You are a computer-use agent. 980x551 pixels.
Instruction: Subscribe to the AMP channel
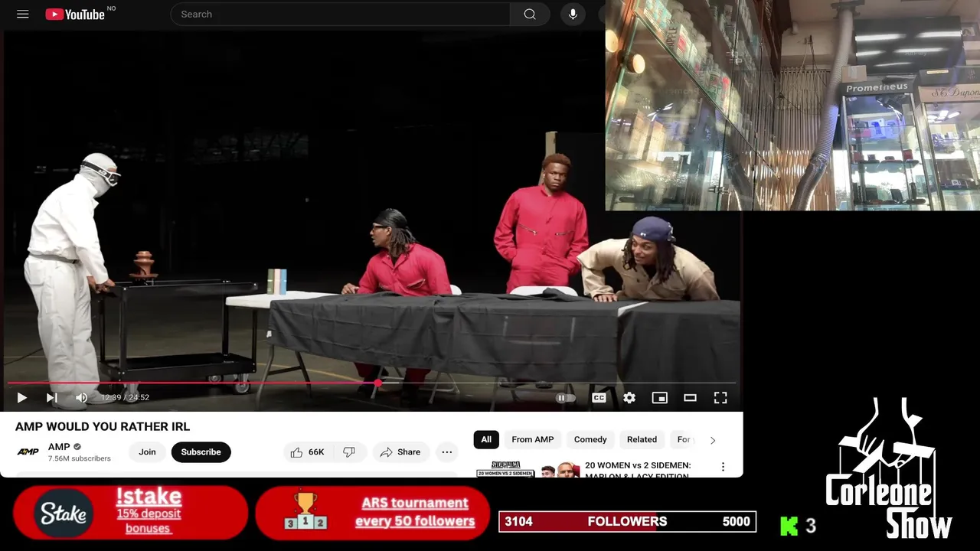coord(201,452)
